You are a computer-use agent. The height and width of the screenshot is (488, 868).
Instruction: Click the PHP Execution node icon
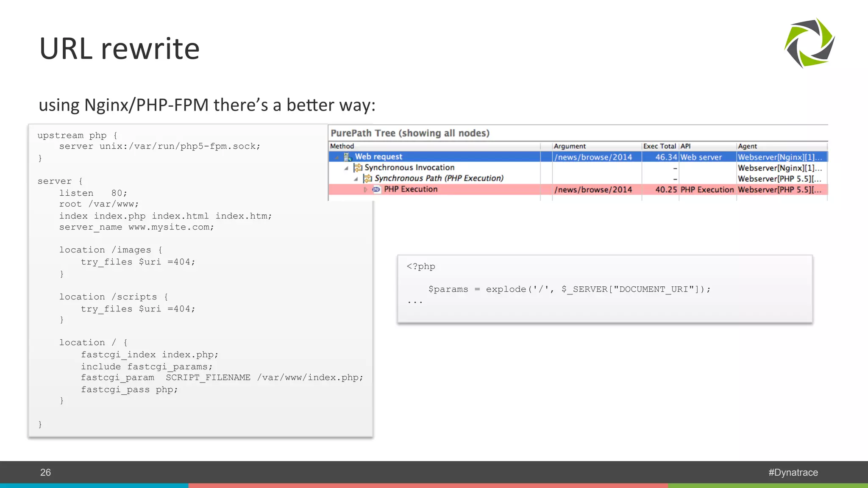[376, 189]
